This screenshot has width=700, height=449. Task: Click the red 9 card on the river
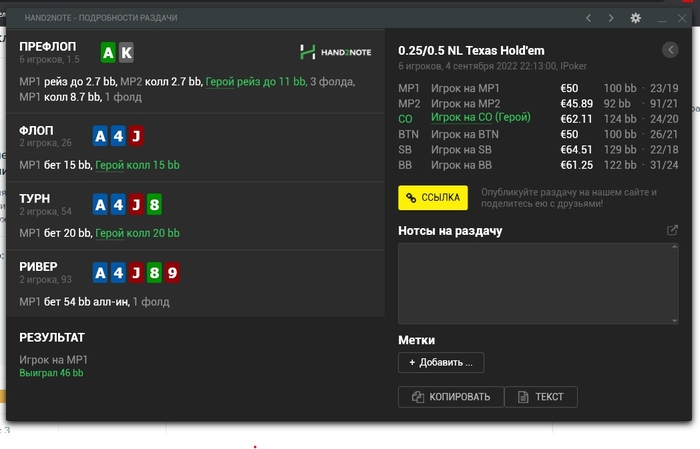pos(171,272)
